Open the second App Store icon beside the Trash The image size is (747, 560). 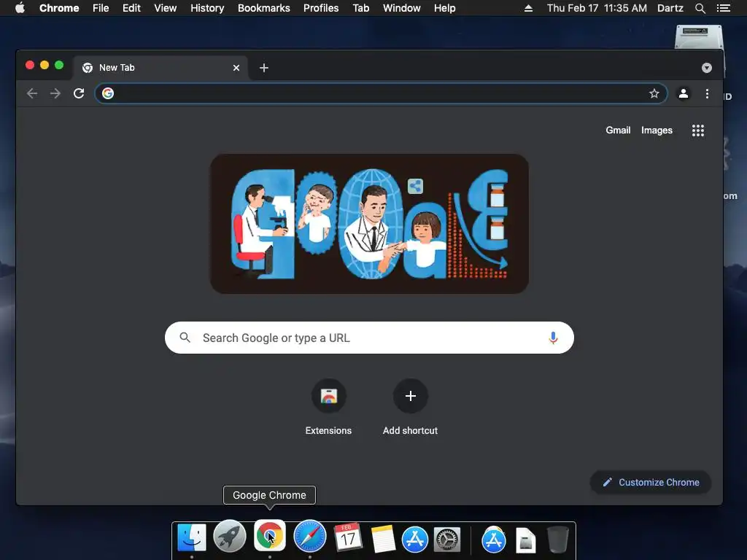click(x=494, y=540)
